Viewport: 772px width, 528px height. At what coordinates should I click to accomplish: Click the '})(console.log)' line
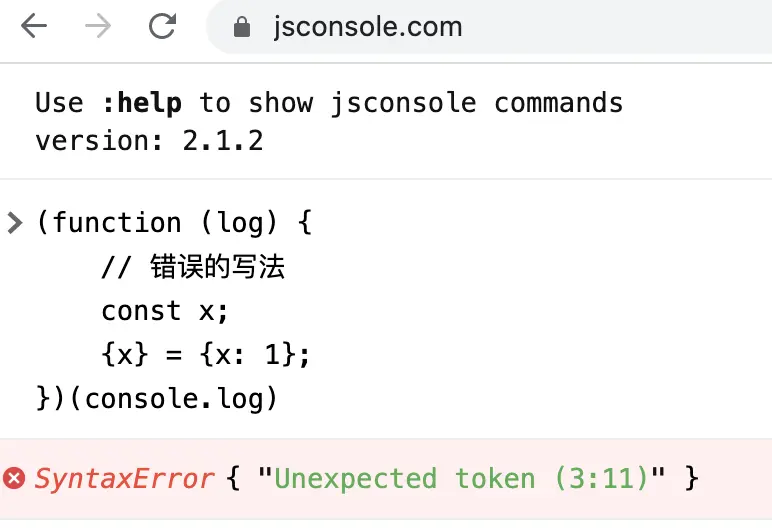point(157,398)
